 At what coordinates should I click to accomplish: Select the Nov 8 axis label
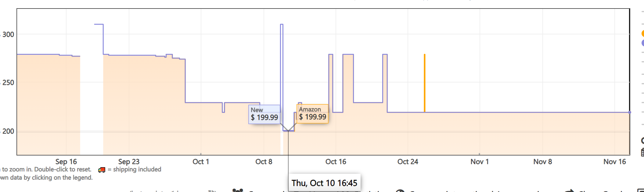pyautogui.click(x=542, y=162)
